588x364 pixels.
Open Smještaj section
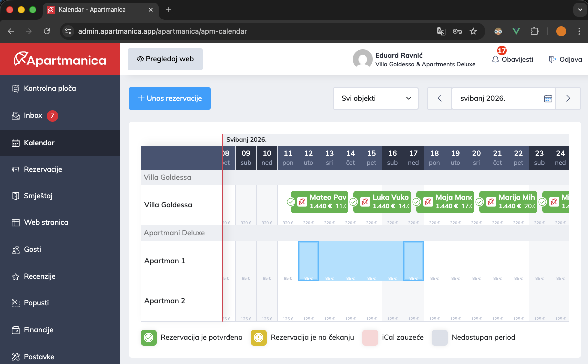(60, 196)
